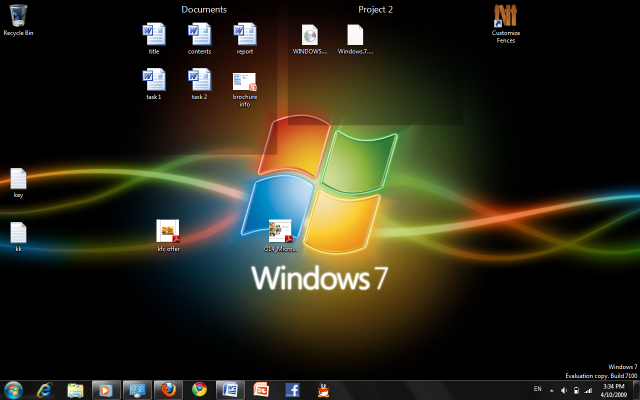Click the 'Project 2' fence title
Screen dimensions: 640x400
376,9
